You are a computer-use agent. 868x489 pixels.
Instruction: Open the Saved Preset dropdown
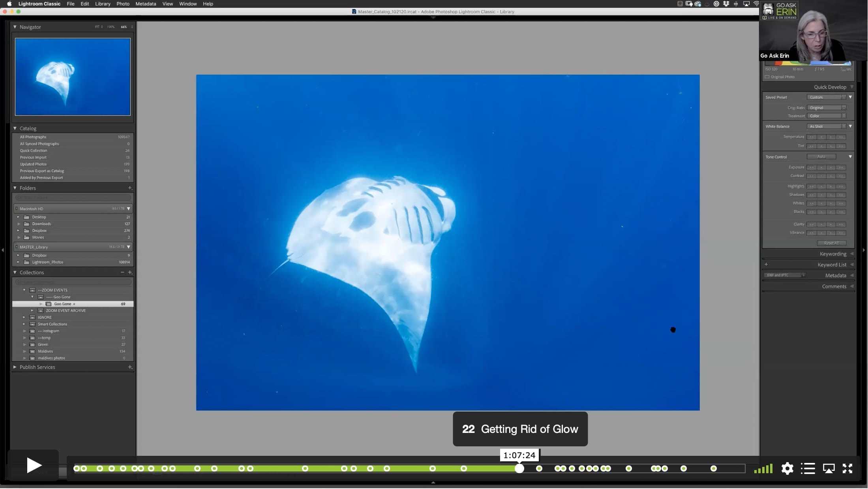point(826,97)
